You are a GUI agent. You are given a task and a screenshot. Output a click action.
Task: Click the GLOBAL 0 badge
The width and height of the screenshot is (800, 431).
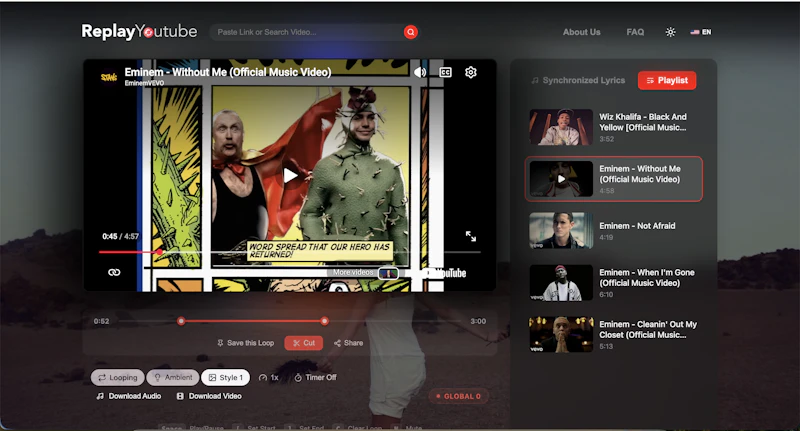(458, 396)
